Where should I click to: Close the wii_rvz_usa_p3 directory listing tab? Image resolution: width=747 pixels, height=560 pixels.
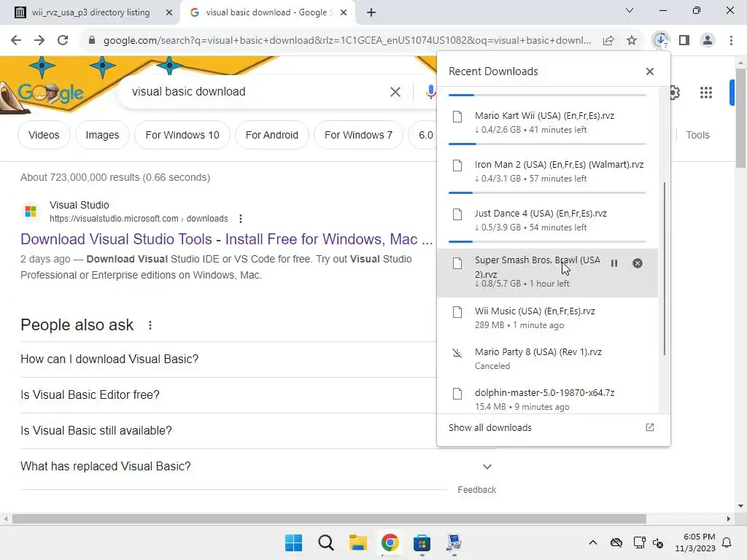point(169,12)
